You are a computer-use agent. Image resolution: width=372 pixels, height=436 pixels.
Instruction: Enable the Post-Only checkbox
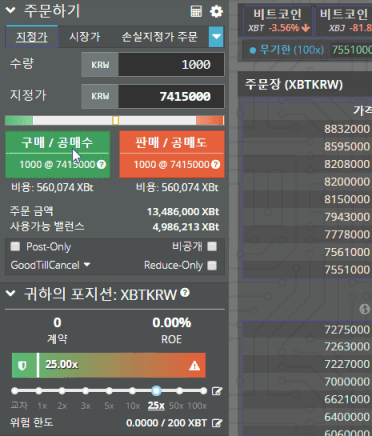[15, 246]
